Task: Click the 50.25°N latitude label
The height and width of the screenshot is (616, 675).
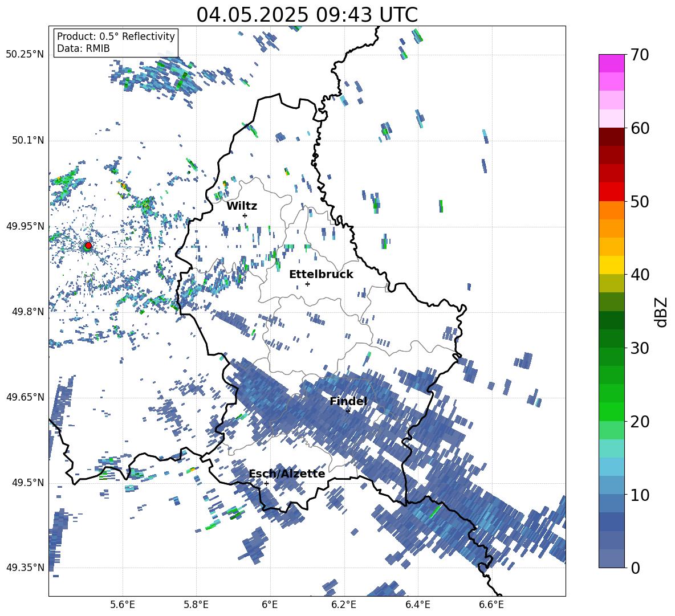Action: pyautogui.click(x=25, y=55)
